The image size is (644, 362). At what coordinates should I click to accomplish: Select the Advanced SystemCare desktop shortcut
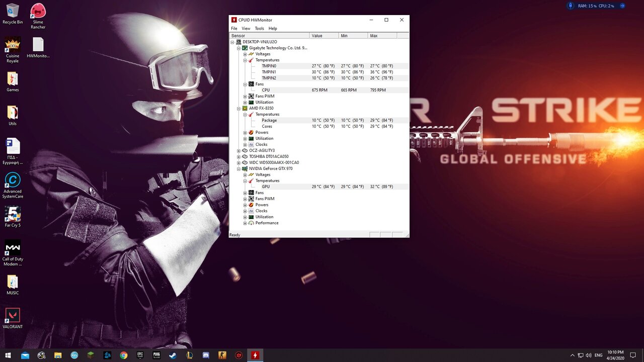13,186
